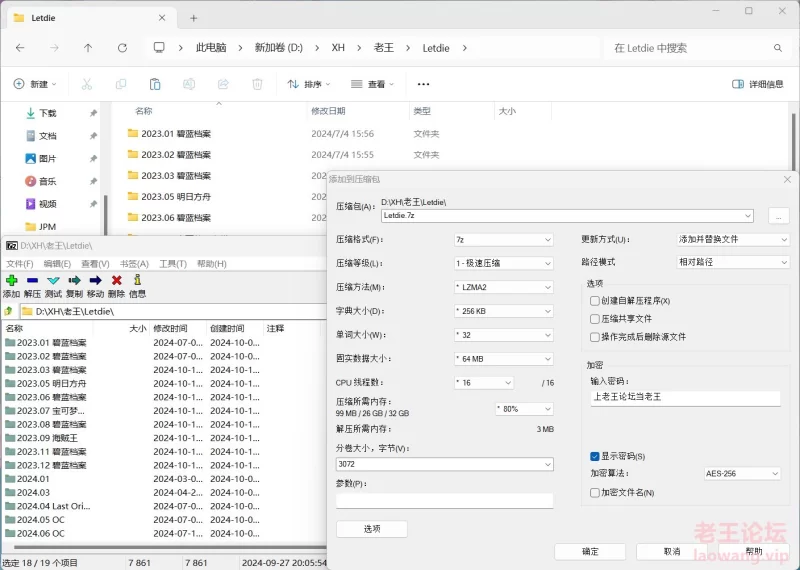Enable the encrypt file names (加密文件名) checkbox

click(x=595, y=492)
